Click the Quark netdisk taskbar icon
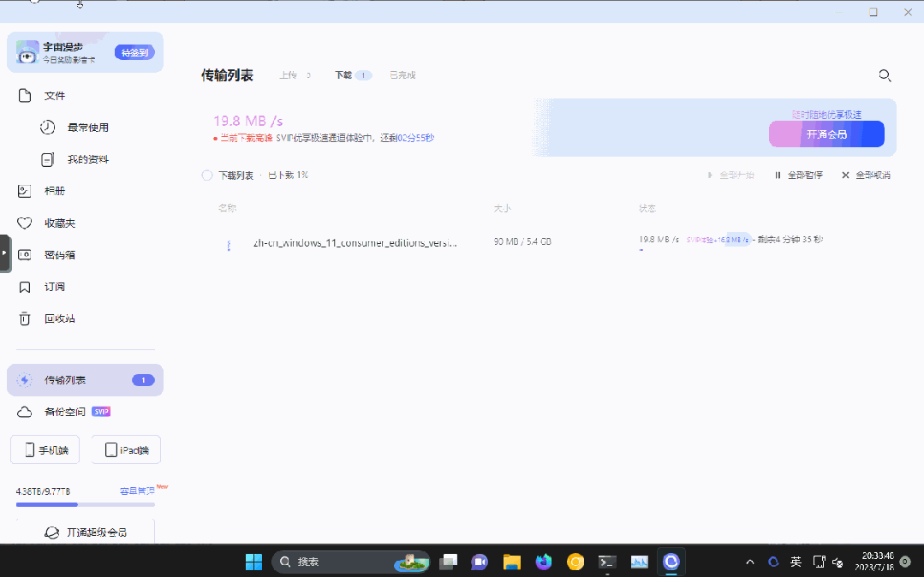The image size is (924, 577). (671, 562)
